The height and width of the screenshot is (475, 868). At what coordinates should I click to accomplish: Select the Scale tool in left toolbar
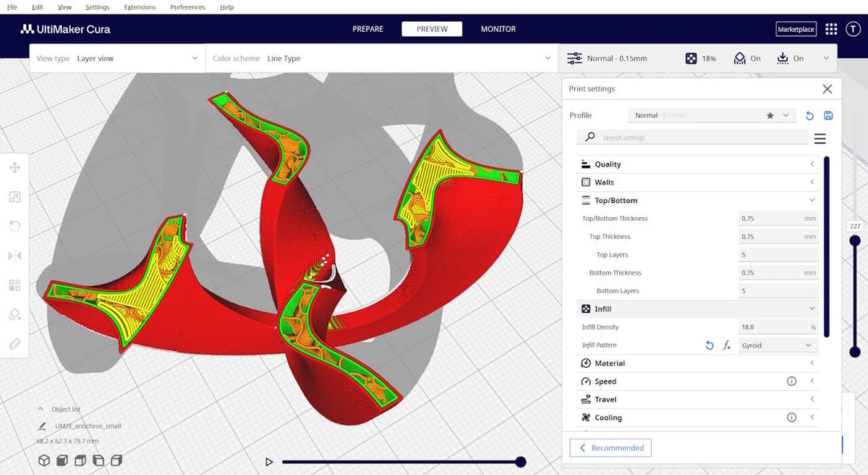(14, 197)
